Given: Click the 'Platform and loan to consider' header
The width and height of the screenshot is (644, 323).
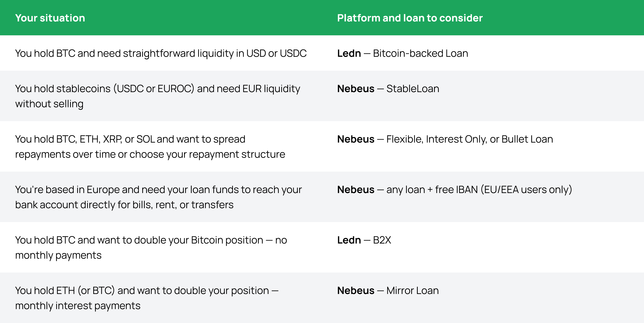Looking at the screenshot, I should click(410, 18).
